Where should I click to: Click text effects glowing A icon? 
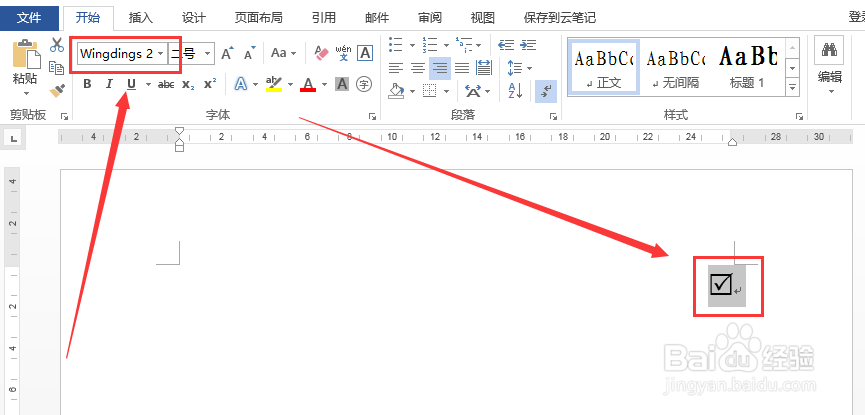click(x=241, y=84)
